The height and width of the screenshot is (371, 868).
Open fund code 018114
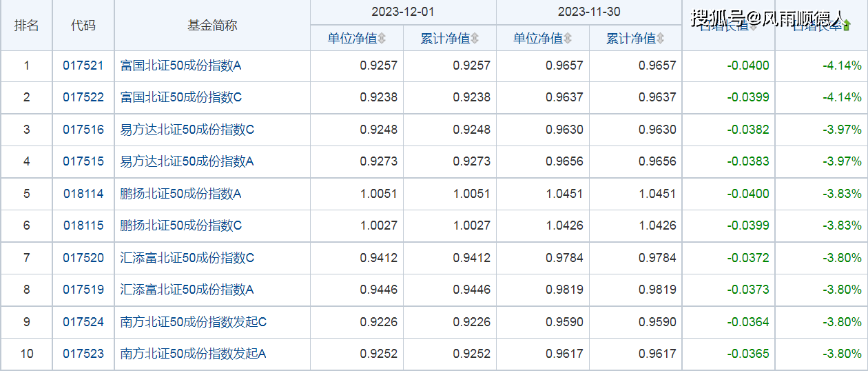coord(83,194)
